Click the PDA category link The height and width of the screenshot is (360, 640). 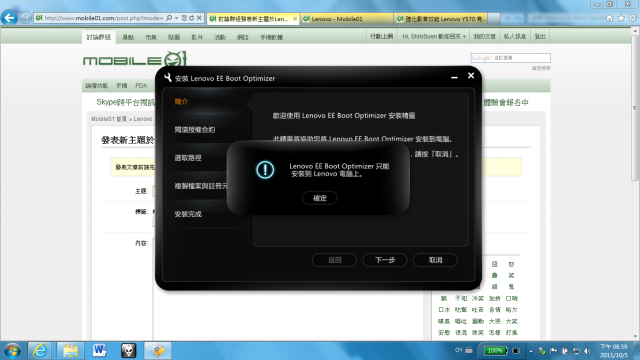click(141, 86)
